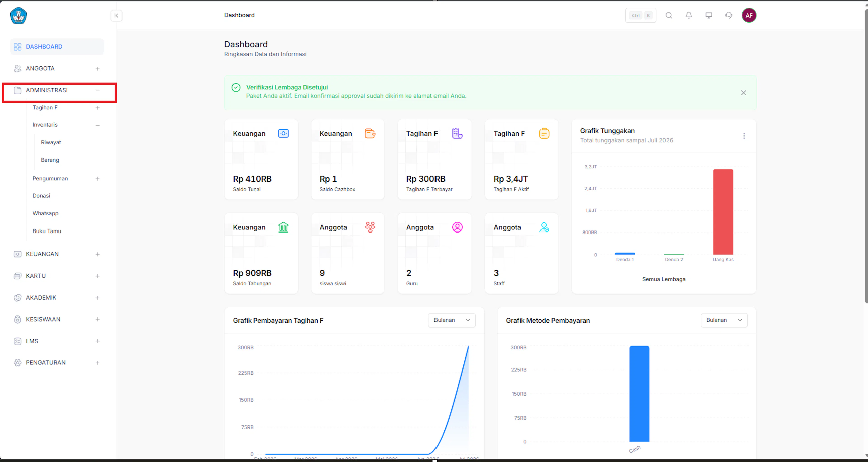Click the page vertical scrollbar

point(866,157)
